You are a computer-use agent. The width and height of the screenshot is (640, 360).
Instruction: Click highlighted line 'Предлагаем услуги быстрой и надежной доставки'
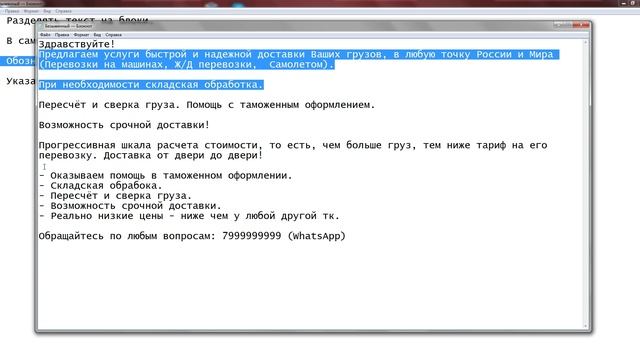pos(299,54)
